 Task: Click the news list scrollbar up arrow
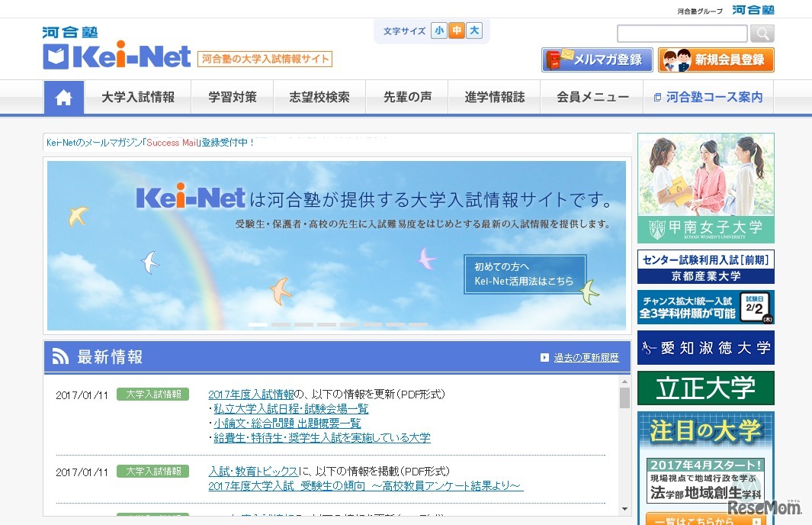tap(624, 382)
